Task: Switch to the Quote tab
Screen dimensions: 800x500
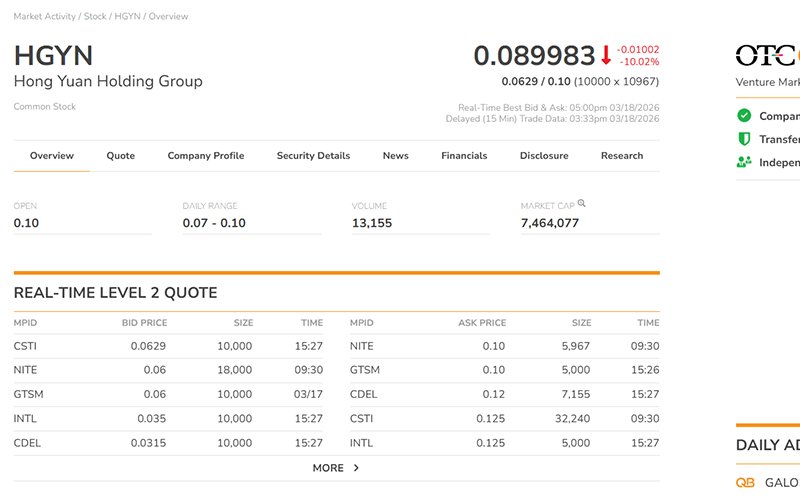Action: pyautogui.click(x=120, y=156)
